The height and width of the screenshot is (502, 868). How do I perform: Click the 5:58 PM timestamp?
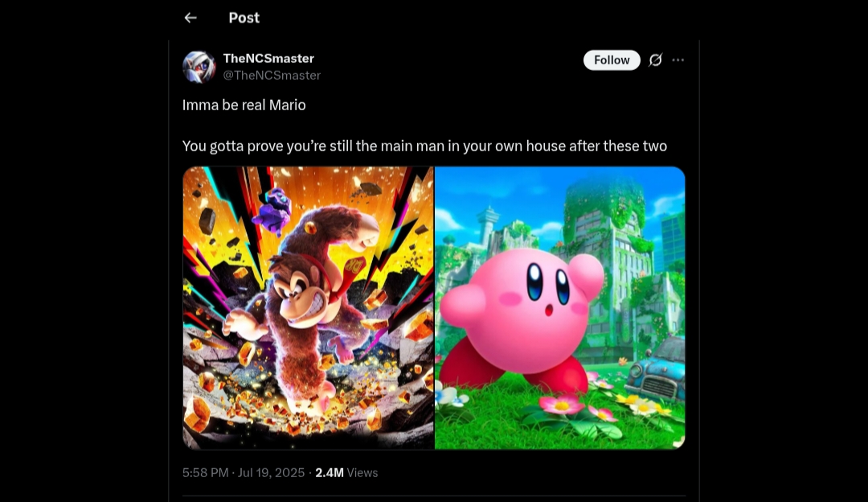click(206, 472)
